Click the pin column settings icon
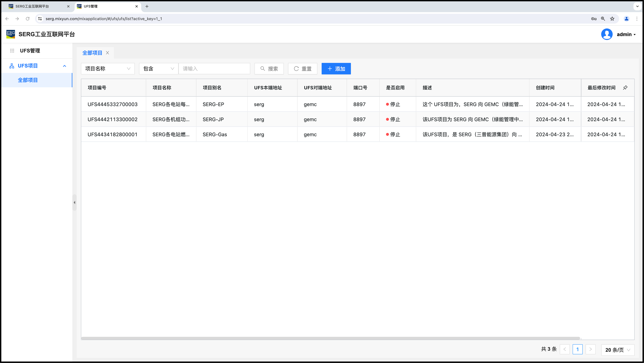This screenshot has width=644, height=363. [x=625, y=88]
